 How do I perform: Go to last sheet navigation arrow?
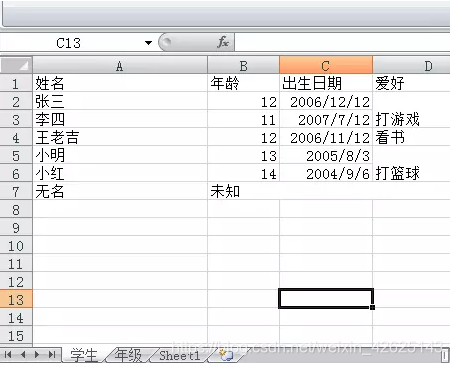(52, 355)
